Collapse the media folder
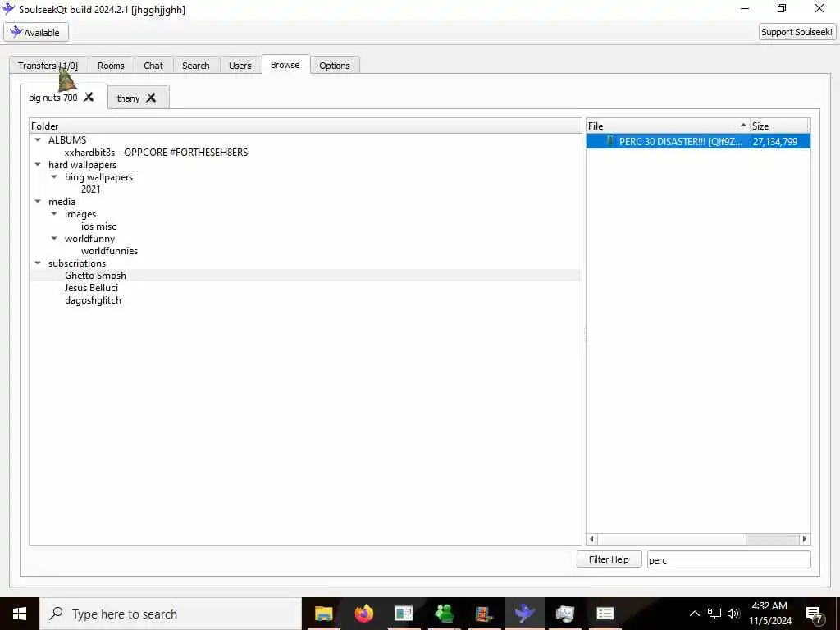The height and width of the screenshot is (630, 840). pyautogui.click(x=38, y=202)
